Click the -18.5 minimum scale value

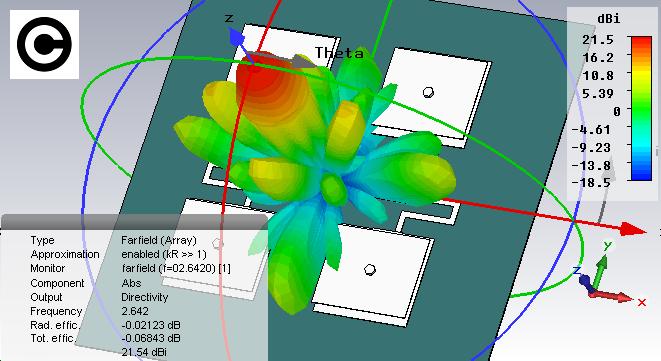[x=591, y=183]
